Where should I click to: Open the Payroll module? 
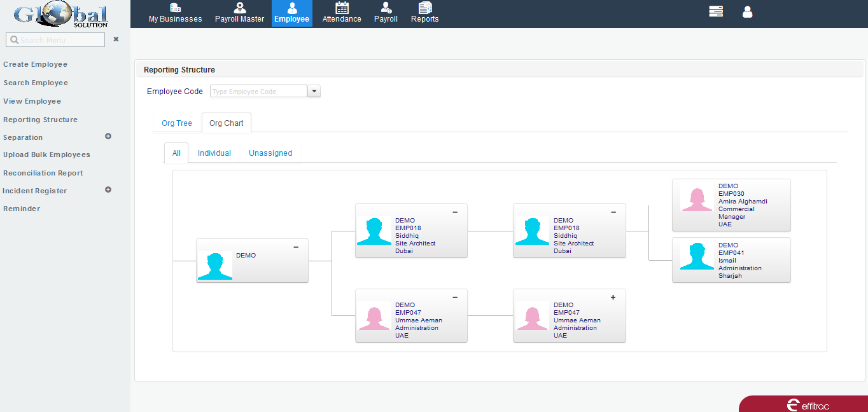pyautogui.click(x=386, y=13)
